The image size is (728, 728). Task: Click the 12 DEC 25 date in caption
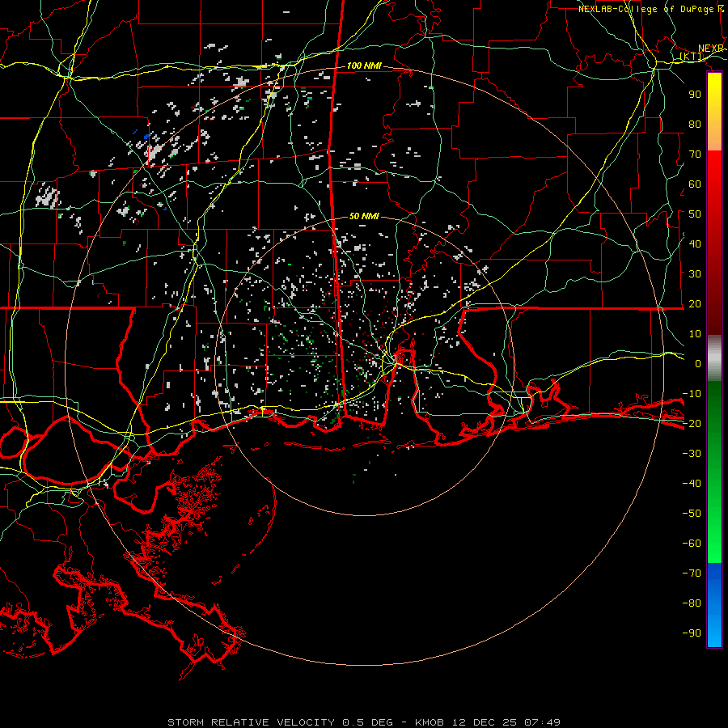(x=485, y=722)
